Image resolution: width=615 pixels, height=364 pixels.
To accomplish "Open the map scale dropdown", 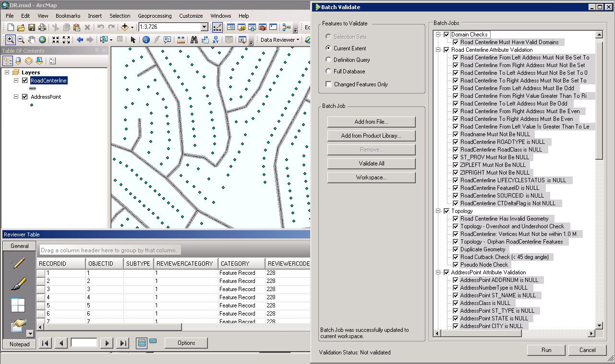I will point(205,27).
